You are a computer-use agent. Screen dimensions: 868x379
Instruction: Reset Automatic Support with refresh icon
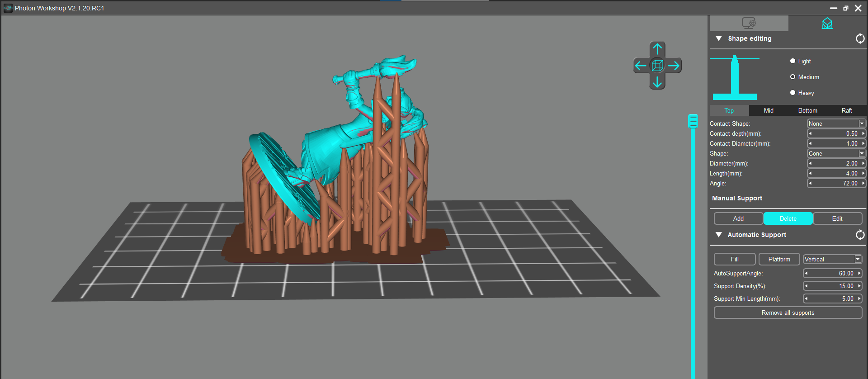[x=860, y=235]
